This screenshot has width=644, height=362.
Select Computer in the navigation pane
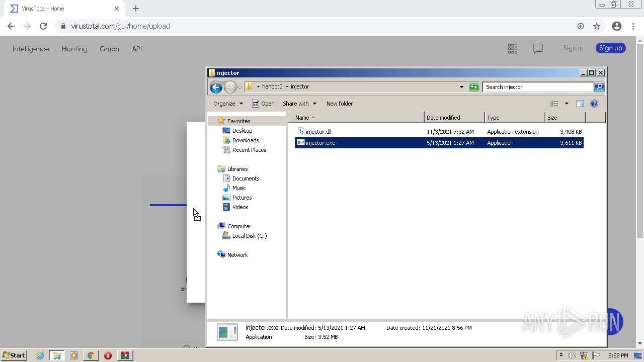[x=239, y=226]
